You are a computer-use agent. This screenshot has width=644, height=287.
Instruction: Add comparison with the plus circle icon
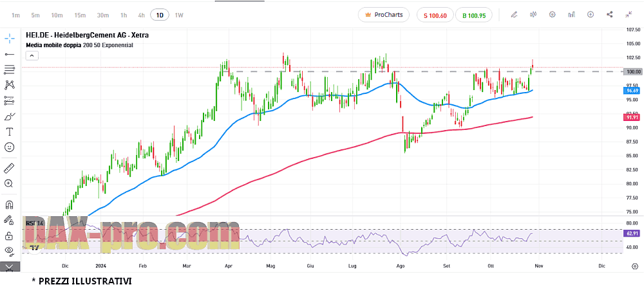point(591,15)
